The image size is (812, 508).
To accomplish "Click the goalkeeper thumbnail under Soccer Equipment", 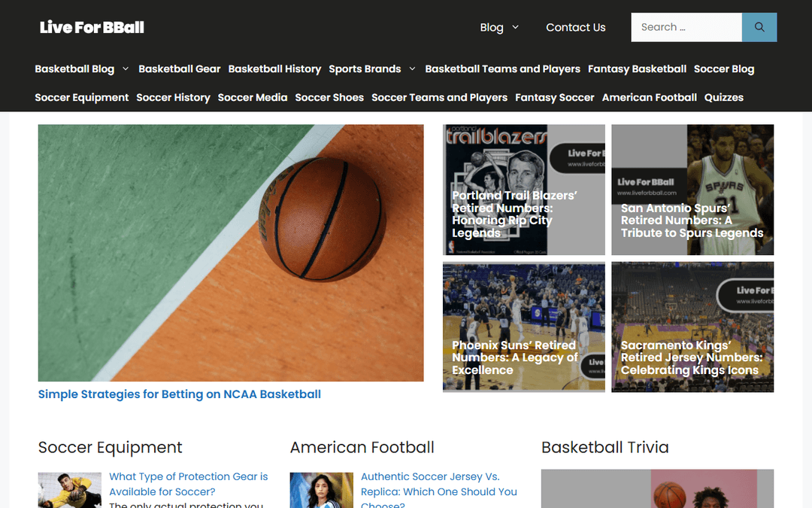I will 70,491.
